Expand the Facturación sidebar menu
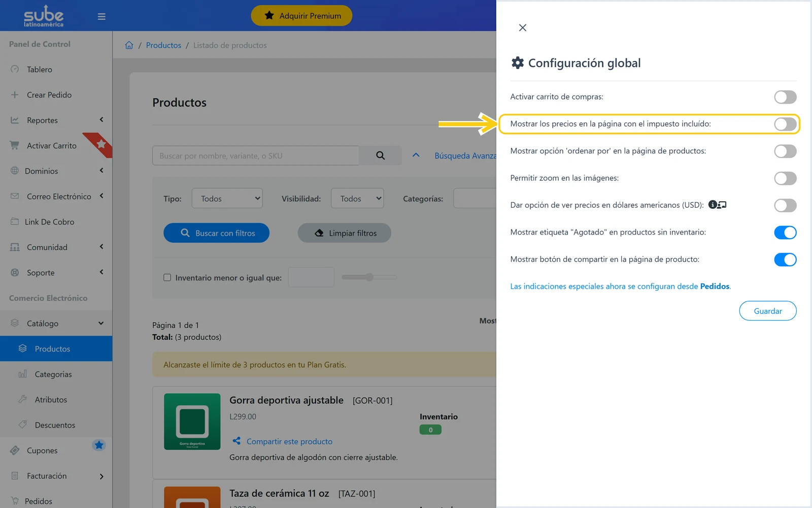Viewport: 812px width, 508px height. [x=56, y=475]
